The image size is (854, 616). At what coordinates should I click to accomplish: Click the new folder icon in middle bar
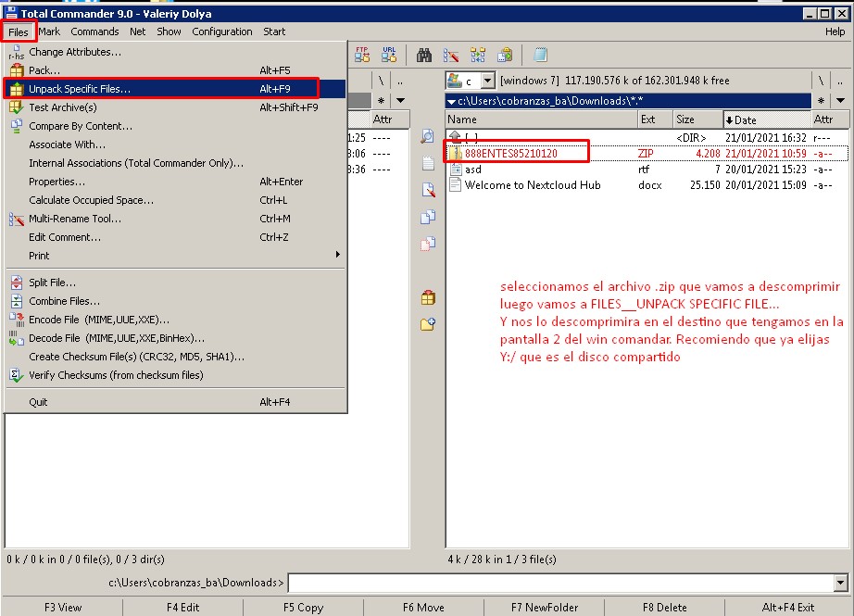(428, 324)
